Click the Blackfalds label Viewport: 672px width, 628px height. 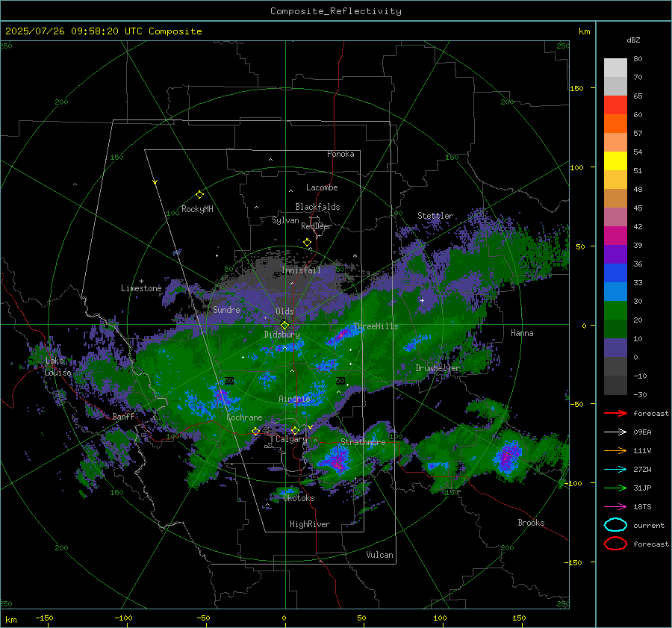coord(317,207)
